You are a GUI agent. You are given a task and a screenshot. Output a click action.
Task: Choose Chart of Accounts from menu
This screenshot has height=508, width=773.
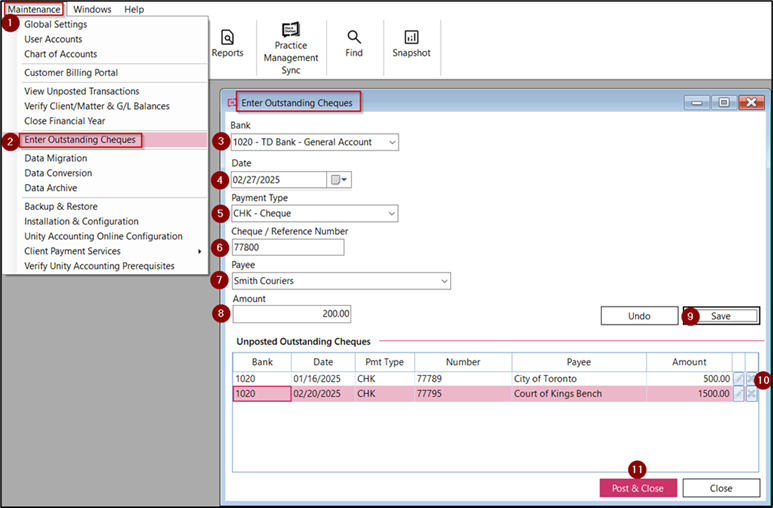61,54
